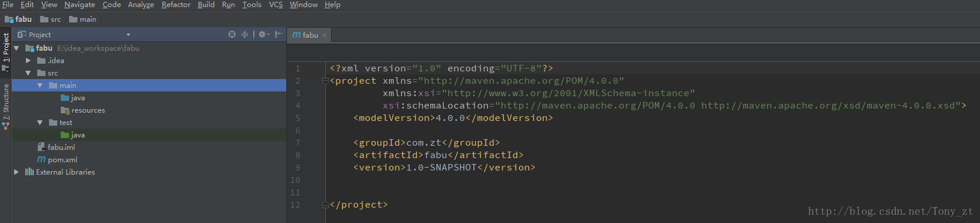Click the scroll from source target icon

pyautogui.click(x=232, y=35)
